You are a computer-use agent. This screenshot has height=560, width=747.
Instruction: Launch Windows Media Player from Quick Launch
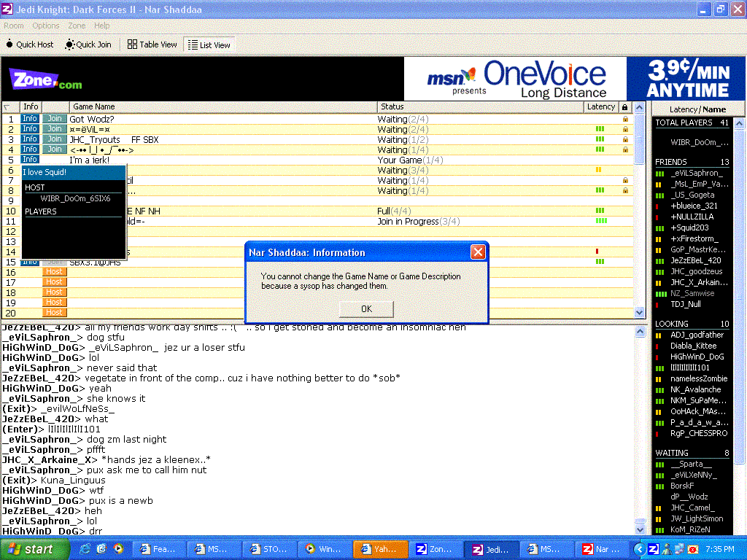coord(117,549)
